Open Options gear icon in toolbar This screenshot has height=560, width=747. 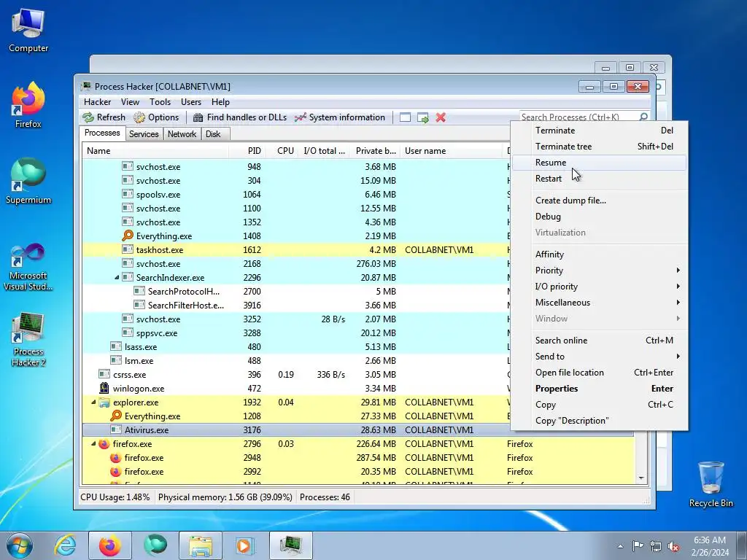coord(139,117)
